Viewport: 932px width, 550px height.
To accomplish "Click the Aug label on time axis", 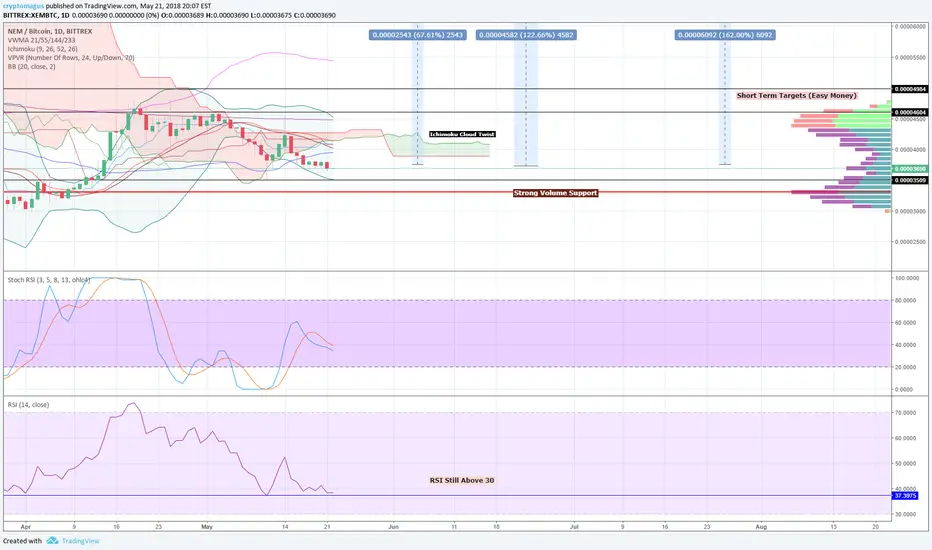I will [x=761, y=527].
